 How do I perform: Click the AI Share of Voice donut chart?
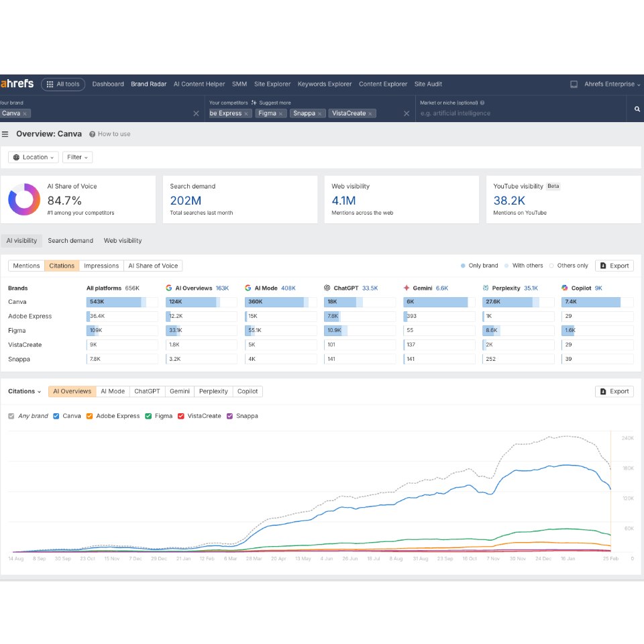(24, 199)
